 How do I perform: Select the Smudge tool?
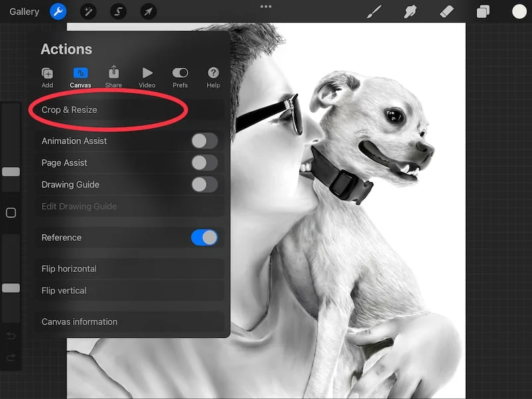410,12
